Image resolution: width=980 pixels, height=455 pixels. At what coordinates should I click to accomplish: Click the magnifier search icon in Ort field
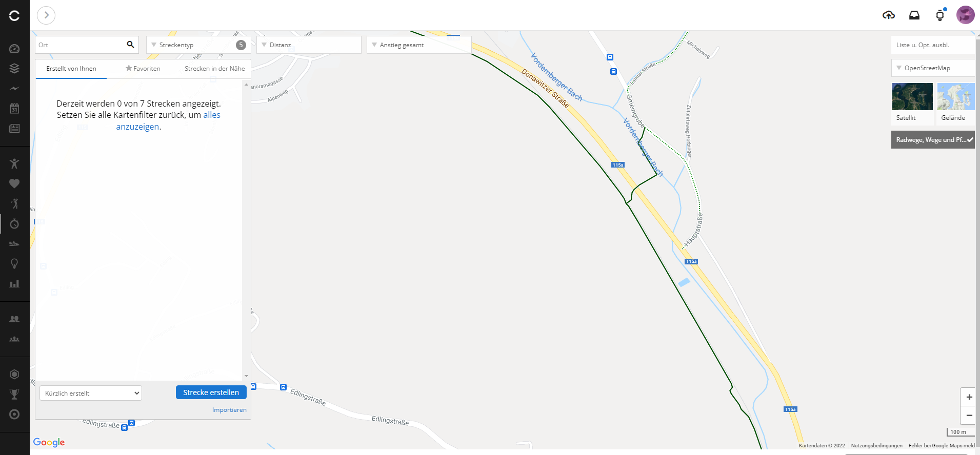pos(130,45)
